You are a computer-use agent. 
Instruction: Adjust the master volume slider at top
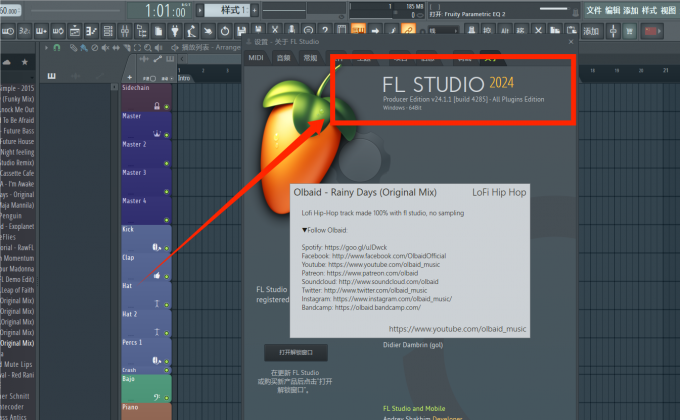click(x=554, y=9)
